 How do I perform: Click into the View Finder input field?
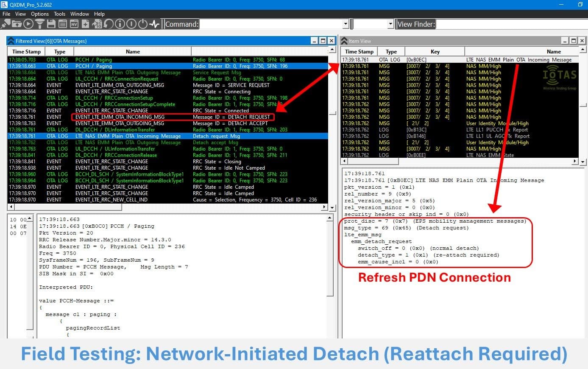509,24
